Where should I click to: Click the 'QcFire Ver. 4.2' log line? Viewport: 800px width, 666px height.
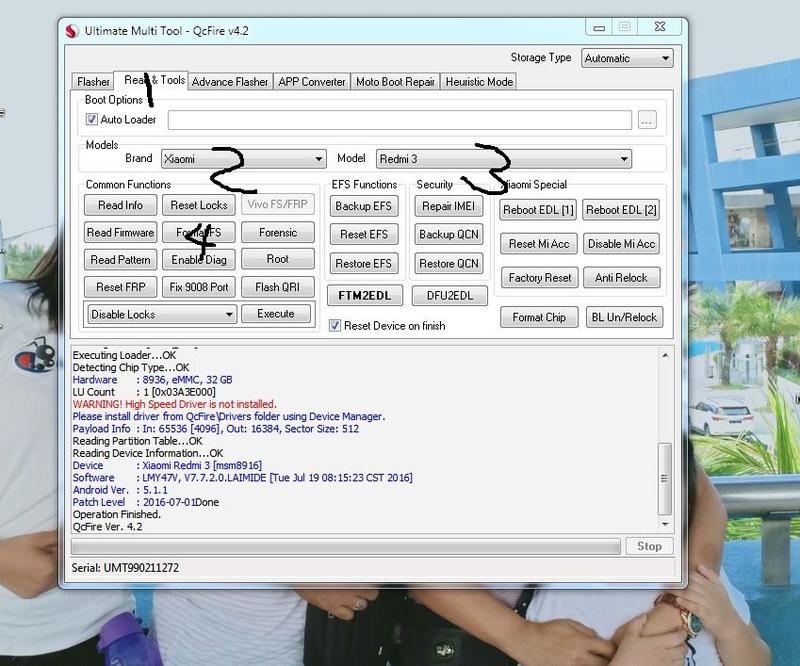click(x=108, y=527)
